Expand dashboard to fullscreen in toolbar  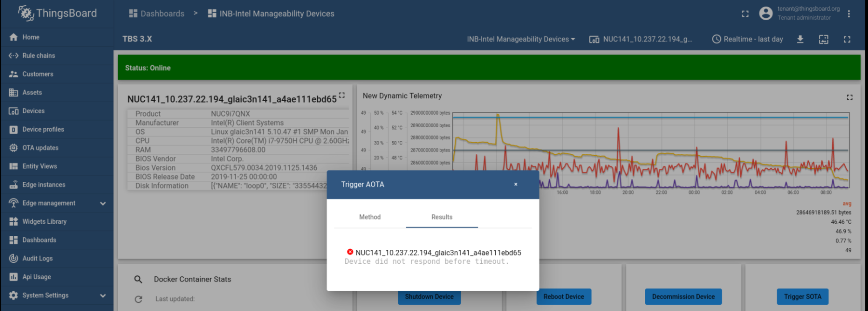click(x=847, y=39)
